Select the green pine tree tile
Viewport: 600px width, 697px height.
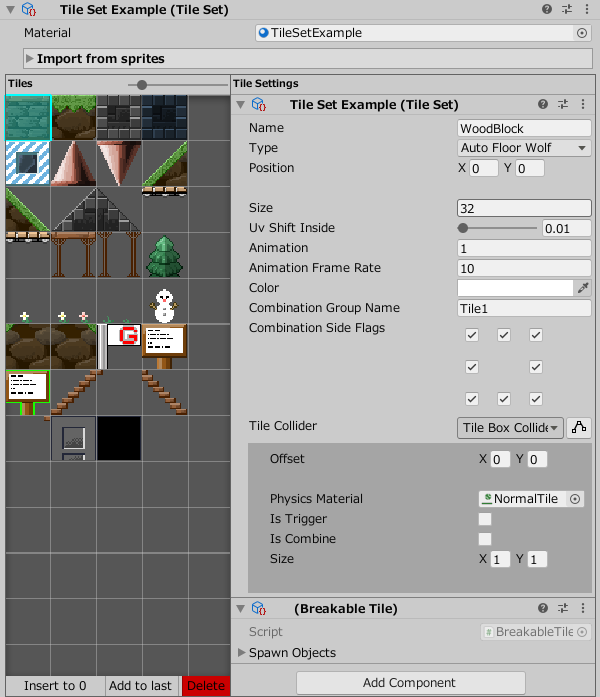pyautogui.click(x=165, y=256)
